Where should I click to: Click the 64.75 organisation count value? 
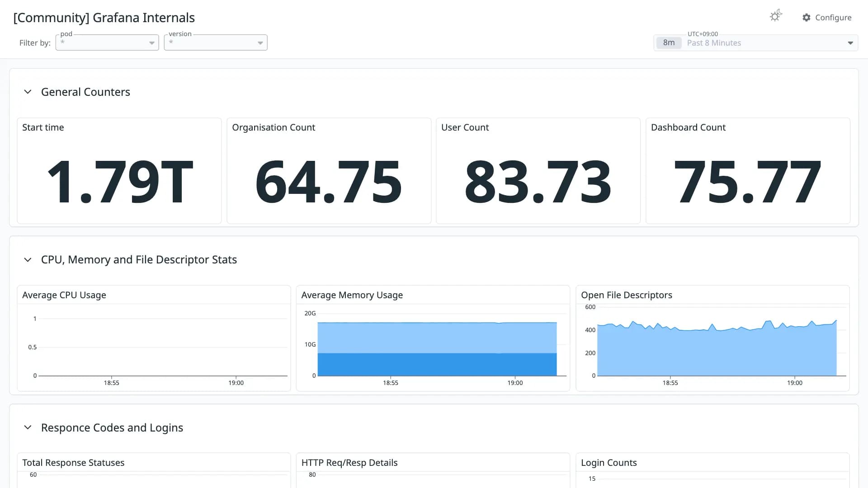click(x=329, y=182)
